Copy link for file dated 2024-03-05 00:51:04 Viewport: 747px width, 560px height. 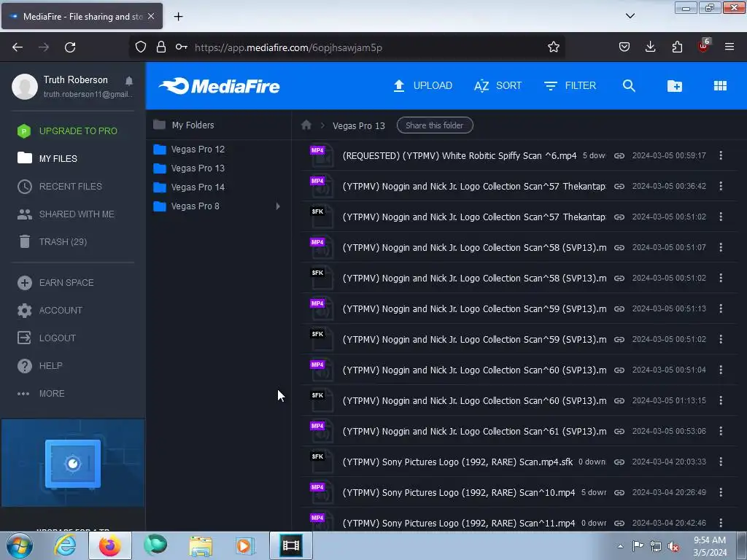click(x=619, y=370)
